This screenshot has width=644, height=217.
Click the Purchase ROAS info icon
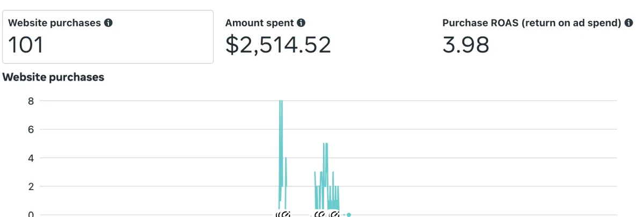pyautogui.click(x=629, y=23)
